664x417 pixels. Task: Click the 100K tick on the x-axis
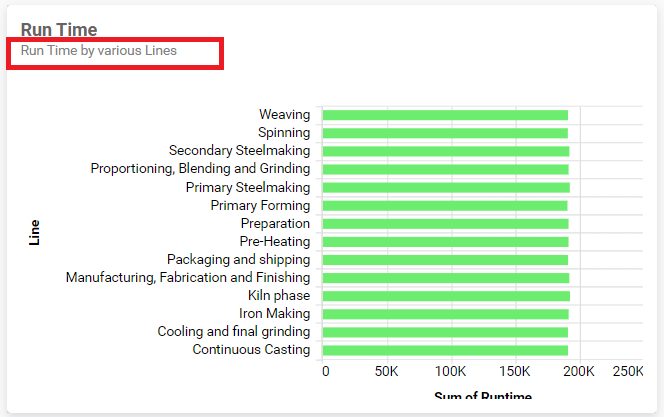pyautogui.click(x=451, y=372)
